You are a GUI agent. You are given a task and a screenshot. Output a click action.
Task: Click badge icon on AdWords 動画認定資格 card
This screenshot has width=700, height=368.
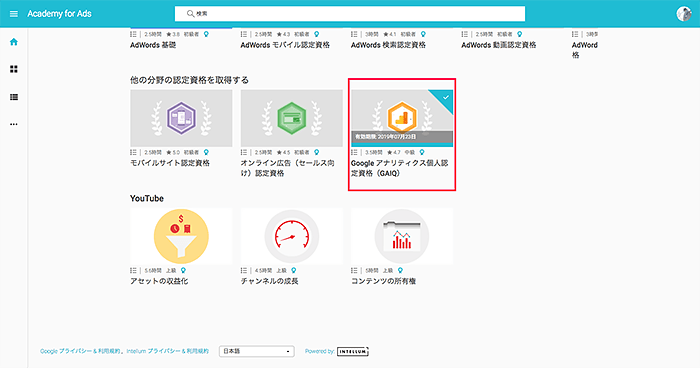(519, 34)
